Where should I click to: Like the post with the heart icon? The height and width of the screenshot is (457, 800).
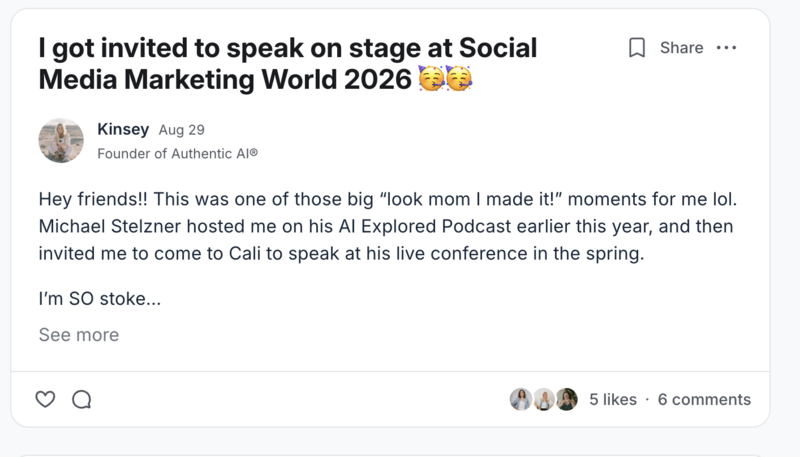tap(45, 399)
